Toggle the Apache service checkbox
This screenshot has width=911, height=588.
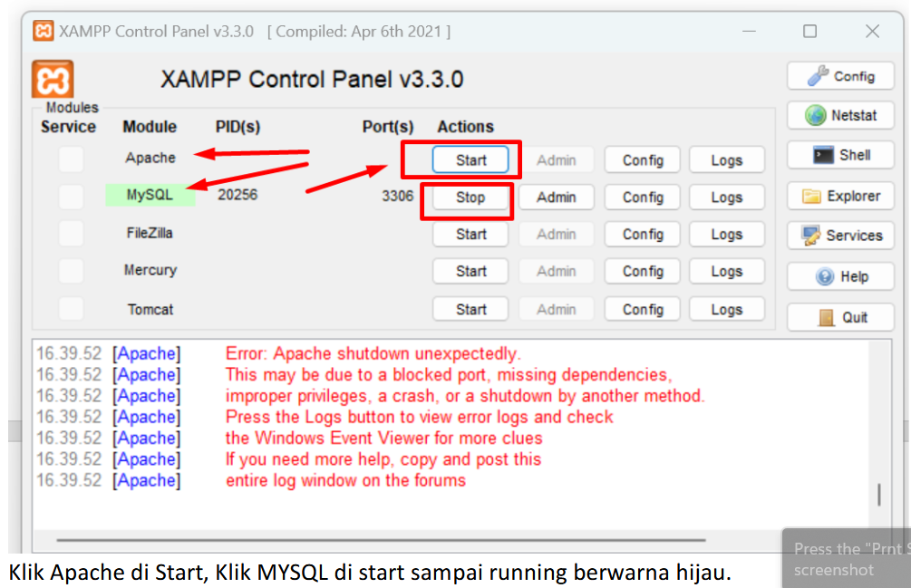click(71, 159)
